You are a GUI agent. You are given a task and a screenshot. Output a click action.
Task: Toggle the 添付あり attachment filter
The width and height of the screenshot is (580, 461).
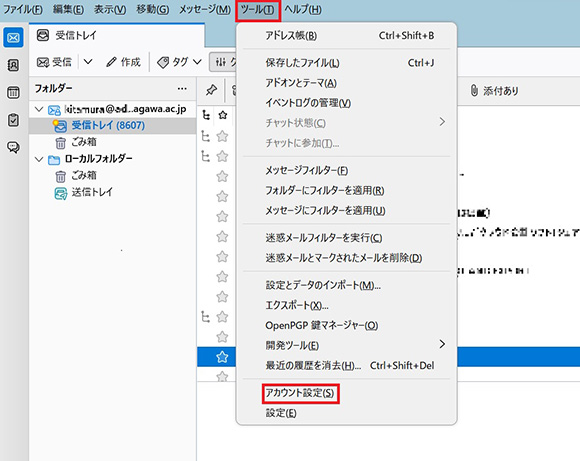(494, 91)
